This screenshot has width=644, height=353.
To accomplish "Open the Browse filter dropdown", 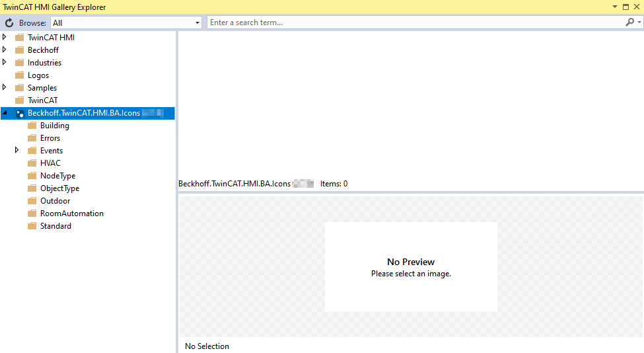I will click(x=197, y=23).
